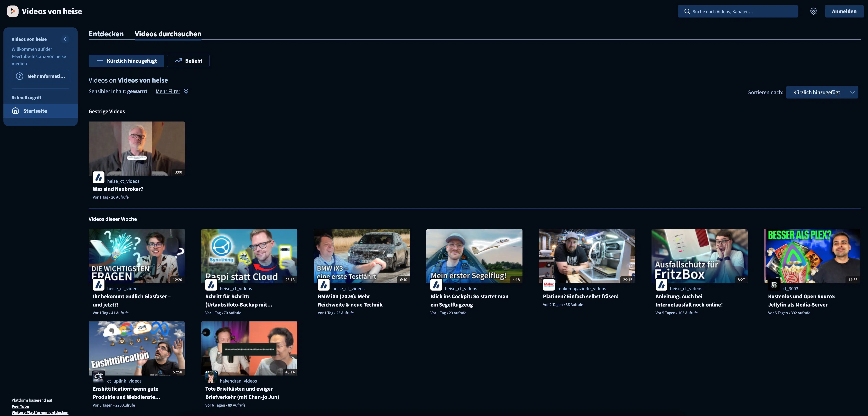Click title 'Tote Briefkästen und ewiger Briefverkehr'
The image size is (868, 416).
(242, 393)
